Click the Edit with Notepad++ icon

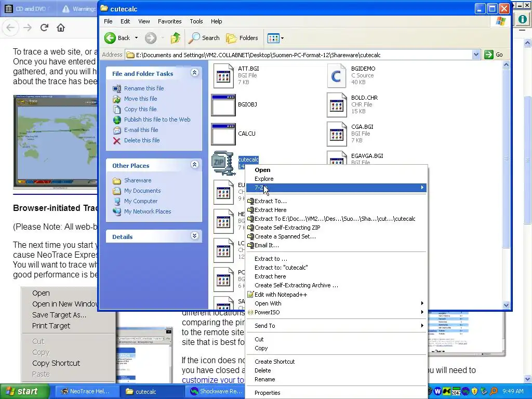pos(250,295)
